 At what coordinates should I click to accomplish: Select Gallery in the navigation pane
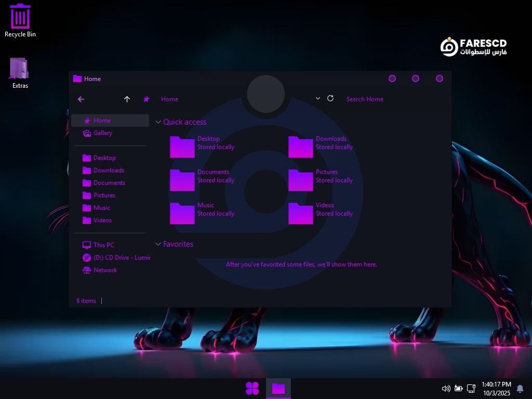pos(102,133)
